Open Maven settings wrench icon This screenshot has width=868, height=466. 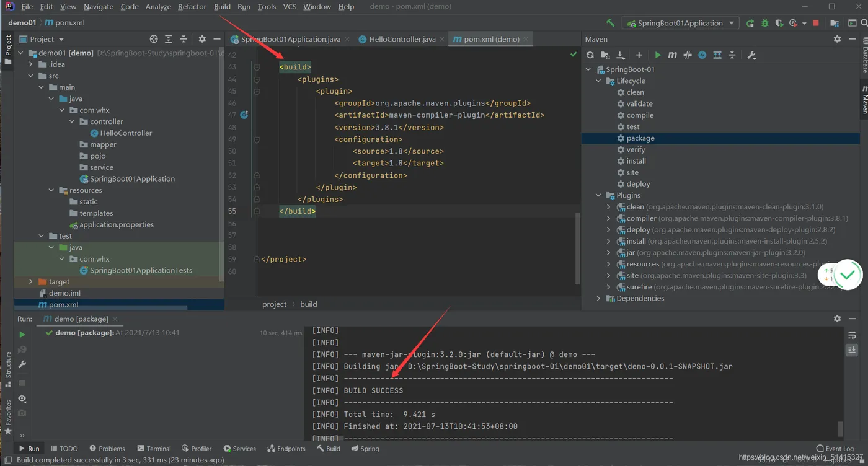click(751, 55)
